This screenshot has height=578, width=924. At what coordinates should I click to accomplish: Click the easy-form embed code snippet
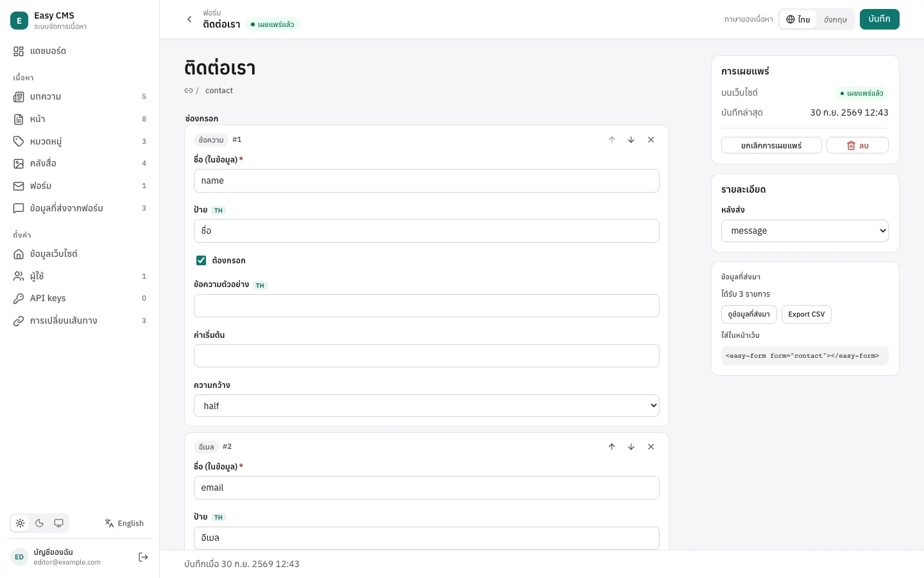coord(805,356)
